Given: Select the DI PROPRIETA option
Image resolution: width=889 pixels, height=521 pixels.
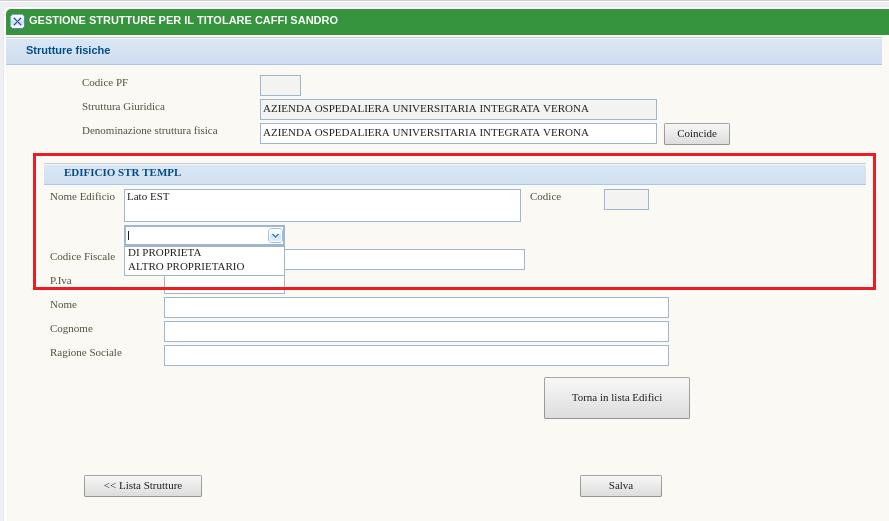Looking at the screenshot, I should click(x=165, y=253).
